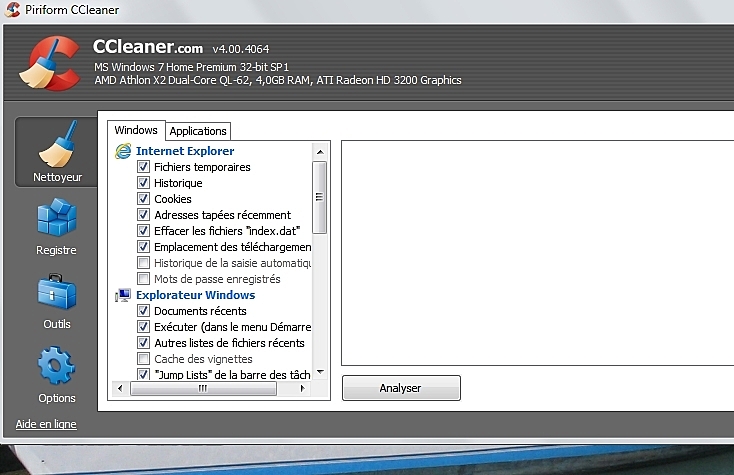Enable Mots de passe enregistrés

tap(144, 278)
